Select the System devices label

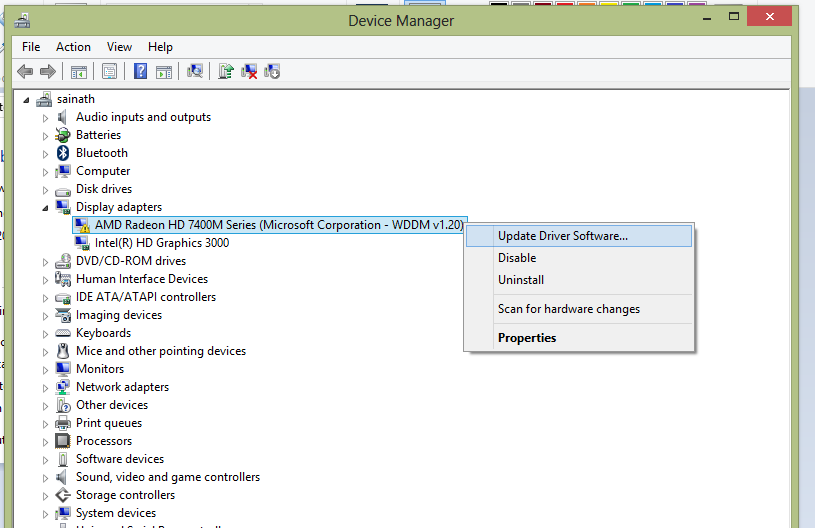(x=116, y=513)
